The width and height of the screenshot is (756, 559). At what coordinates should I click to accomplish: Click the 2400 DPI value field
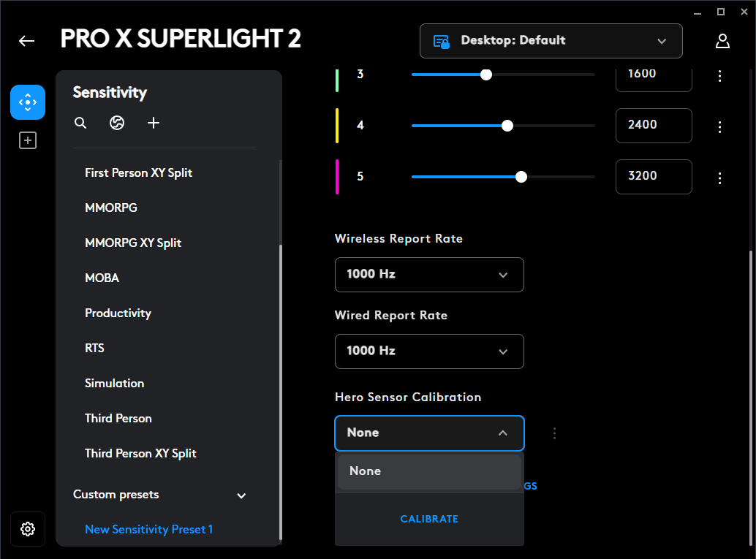pos(654,126)
